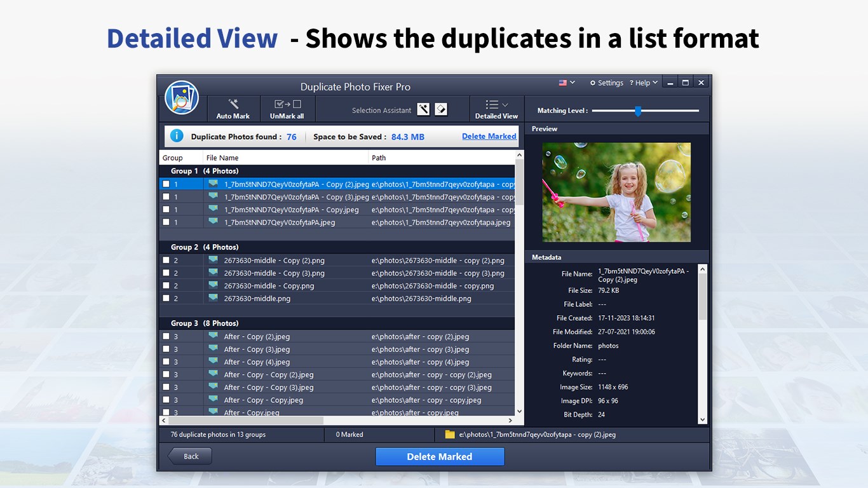The height and width of the screenshot is (488, 868).
Task: Click the Duplicate Photo Fixer Pro logo icon
Action: point(182,97)
